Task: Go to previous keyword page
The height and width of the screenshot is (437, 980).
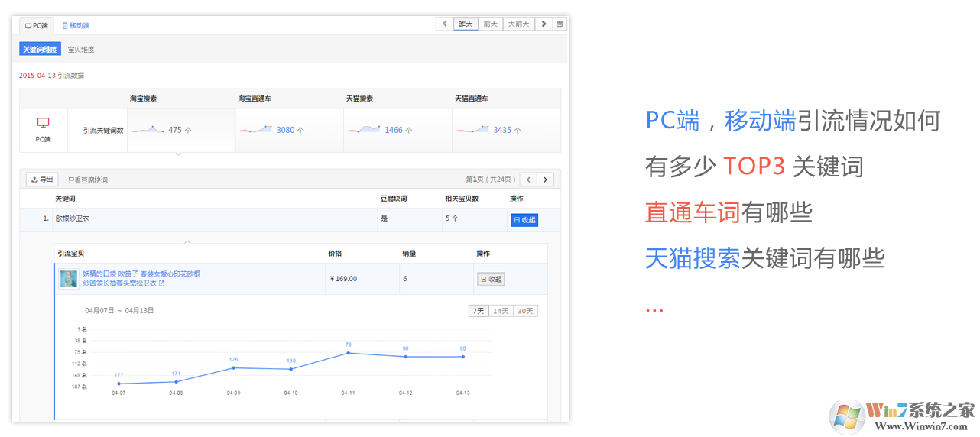Action: (x=528, y=180)
